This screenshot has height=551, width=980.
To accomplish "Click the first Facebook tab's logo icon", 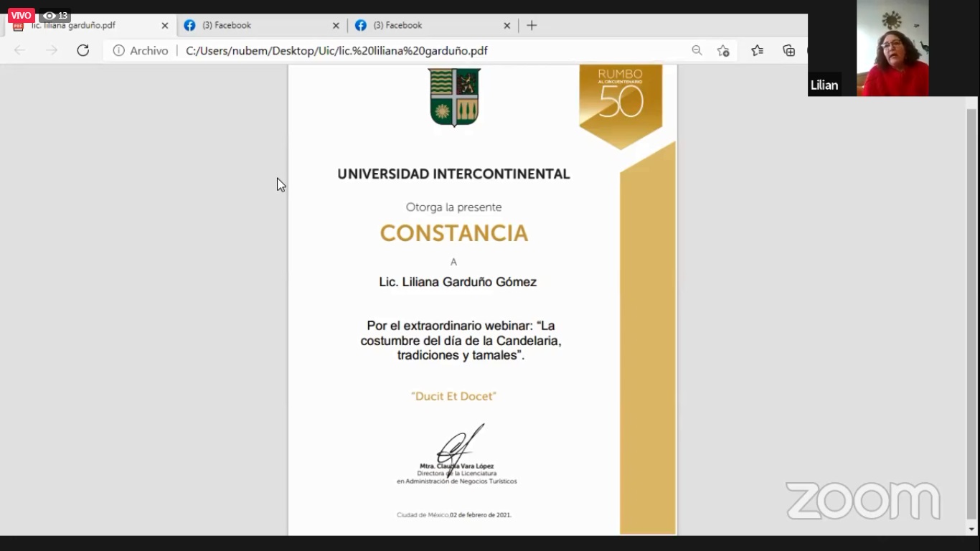I will click(x=189, y=25).
